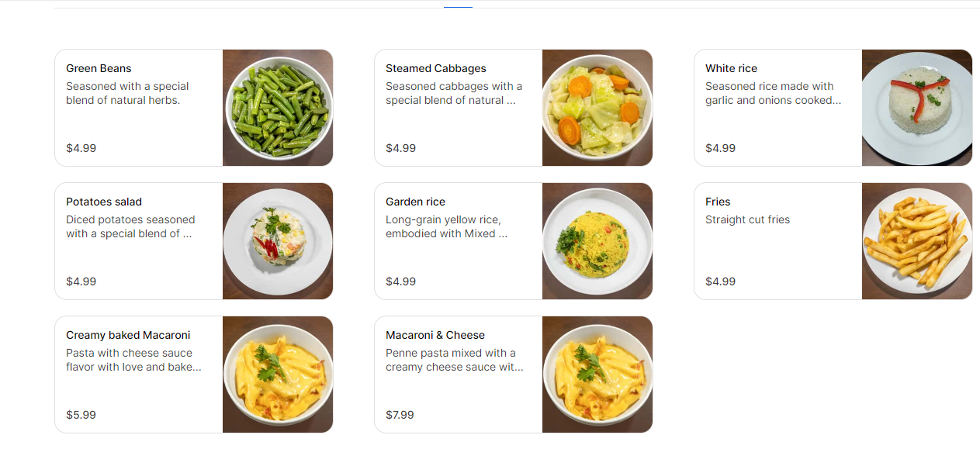Click the $7.99 price label
This screenshot has width=980, height=466.
(400, 415)
